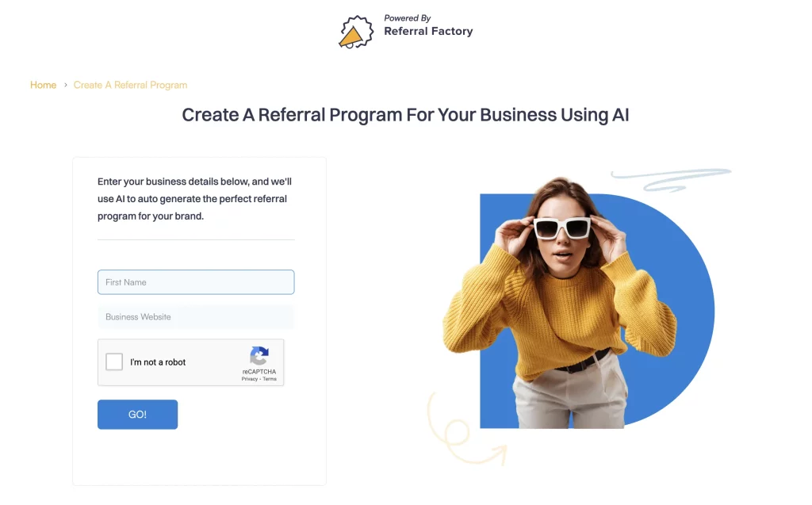
Task: Open the Home breadcrumb link
Action: point(43,85)
